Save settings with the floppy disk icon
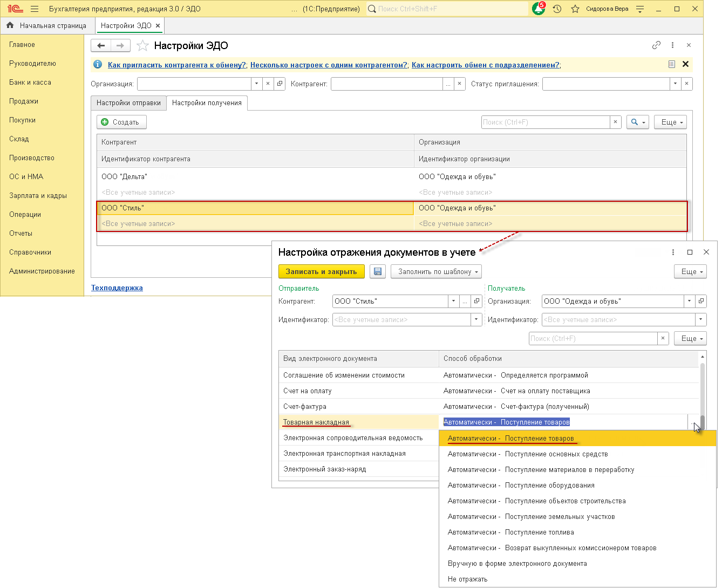The height and width of the screenshot is (588, 722). pos(378,271)
